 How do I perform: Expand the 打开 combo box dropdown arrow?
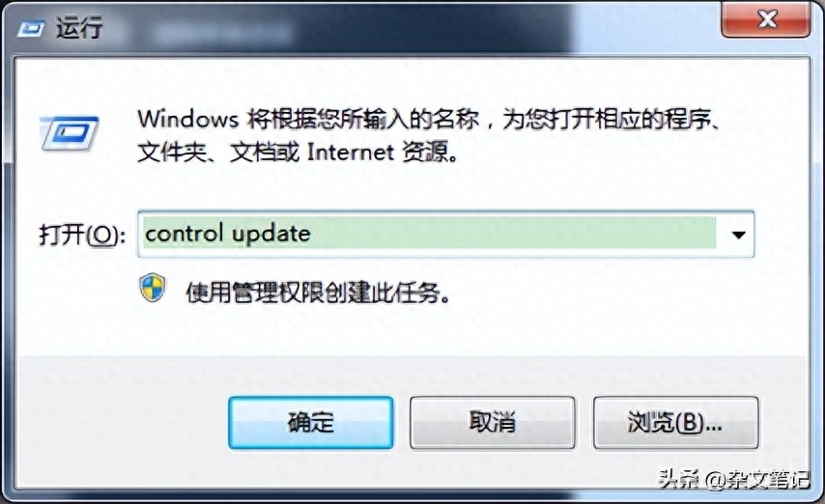click(x=738, y=234)
